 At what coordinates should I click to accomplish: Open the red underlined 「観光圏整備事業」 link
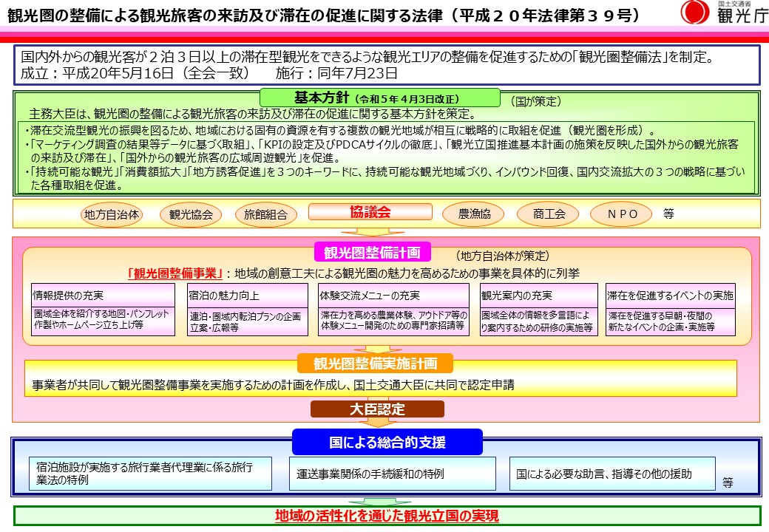pyautogui.click(x=176, y=273)
